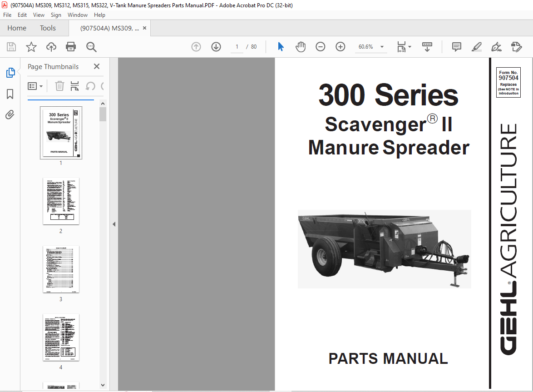Choose the Selection arrow tool
Viewport: 533px width, 392px height.
[281, 47]
